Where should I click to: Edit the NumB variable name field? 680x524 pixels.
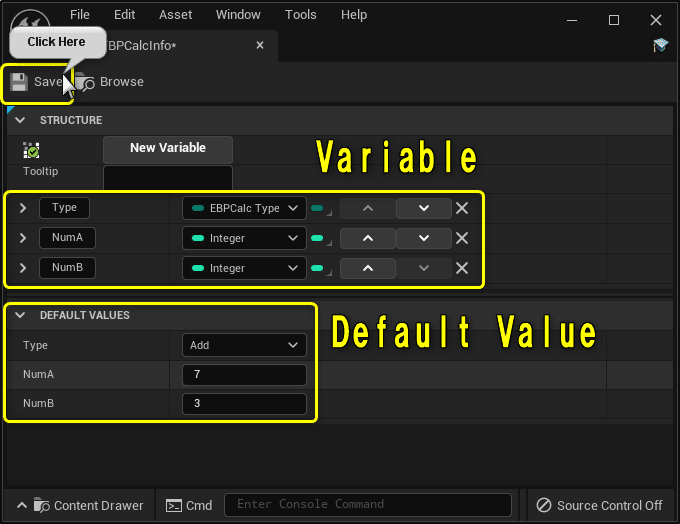(67, 268)
